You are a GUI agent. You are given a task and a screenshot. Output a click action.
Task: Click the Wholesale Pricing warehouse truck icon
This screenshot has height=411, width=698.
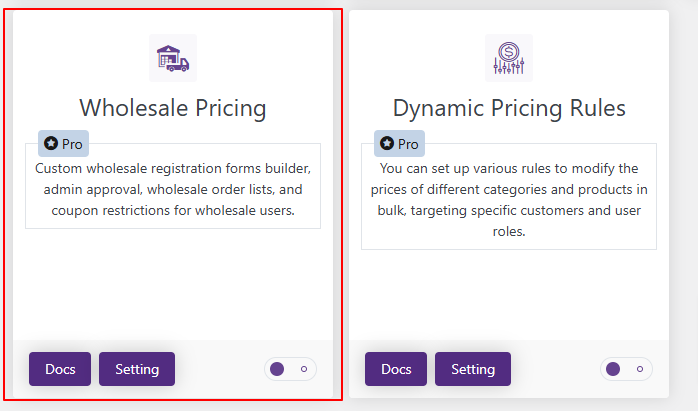click(x=172, y=57)
